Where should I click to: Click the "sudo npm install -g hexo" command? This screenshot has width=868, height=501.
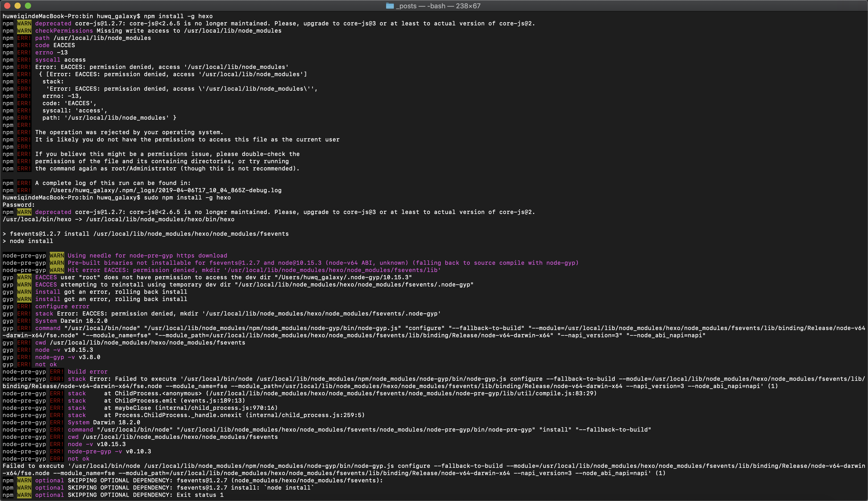click(x=187, y=197)
